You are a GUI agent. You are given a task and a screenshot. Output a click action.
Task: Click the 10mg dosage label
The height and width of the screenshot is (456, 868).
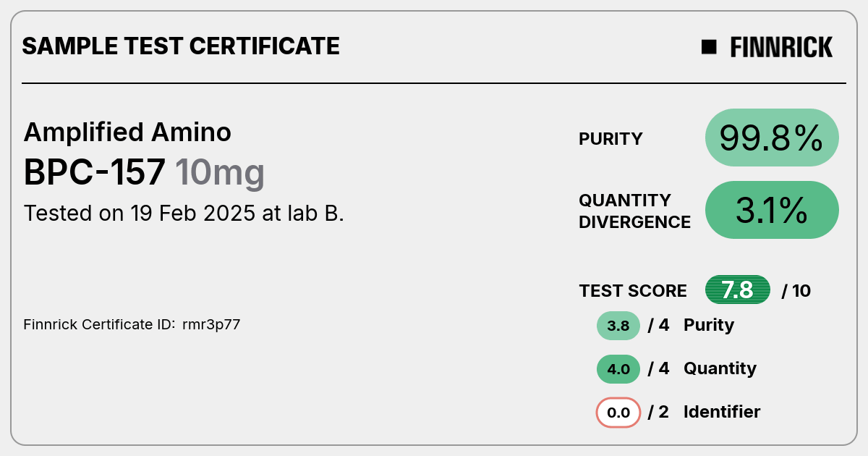[x=220, y=174]
